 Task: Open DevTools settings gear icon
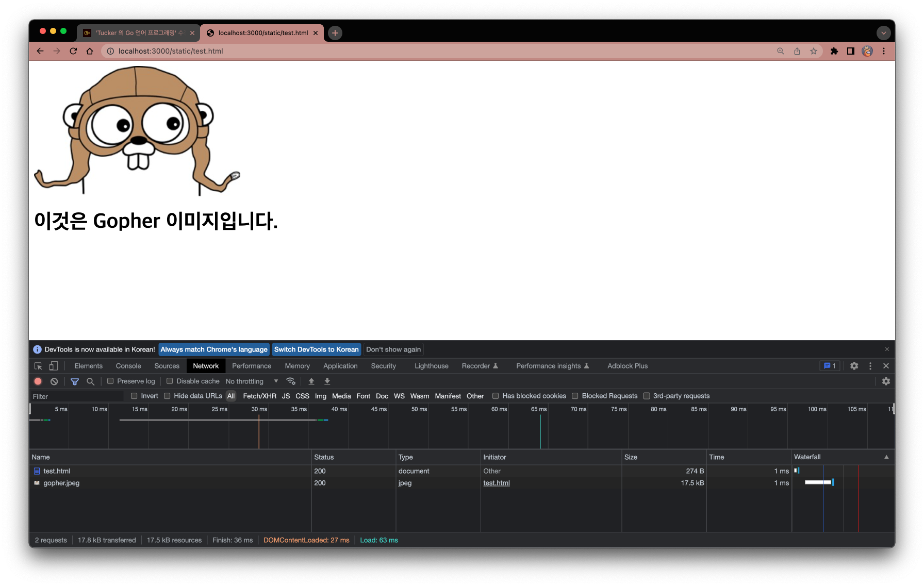point(854,366)
